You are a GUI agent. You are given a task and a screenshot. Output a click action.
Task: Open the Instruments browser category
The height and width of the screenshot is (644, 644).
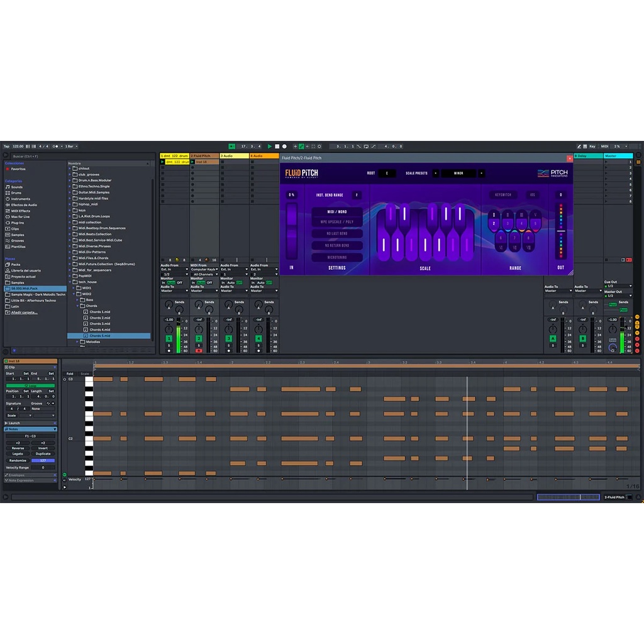click(19, 199)
